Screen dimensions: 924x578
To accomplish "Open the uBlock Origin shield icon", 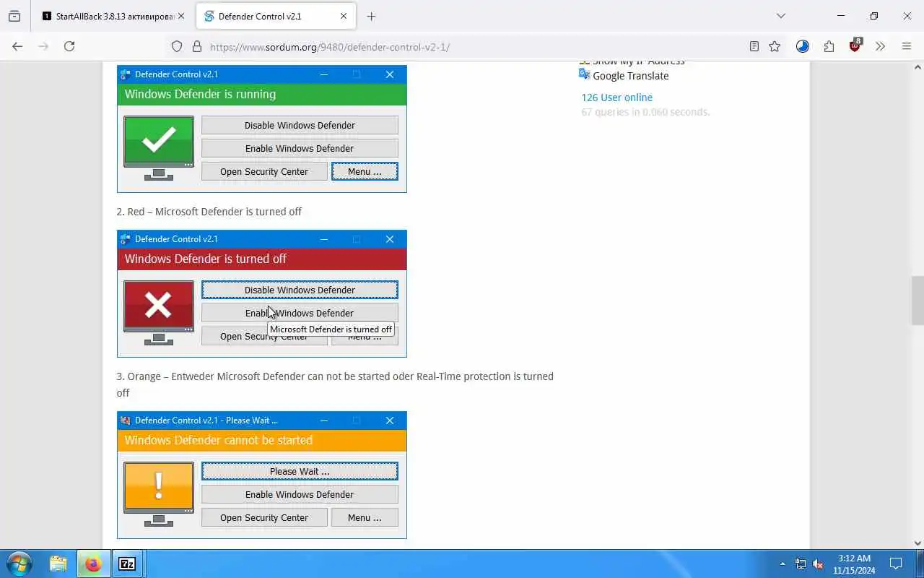I will 855,46.
